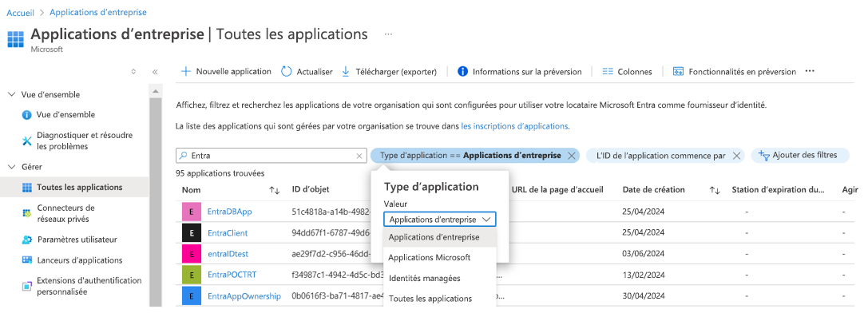Image resolution: width=868 pixels, height=317 pixels.
Task: Remove the Type d'application filter
Action: [571, 156]
